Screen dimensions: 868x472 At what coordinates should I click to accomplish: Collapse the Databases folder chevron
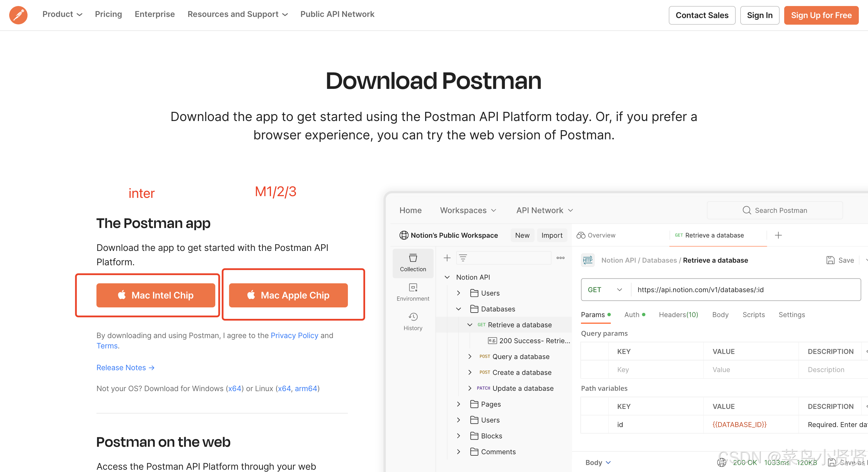[458, 309]
